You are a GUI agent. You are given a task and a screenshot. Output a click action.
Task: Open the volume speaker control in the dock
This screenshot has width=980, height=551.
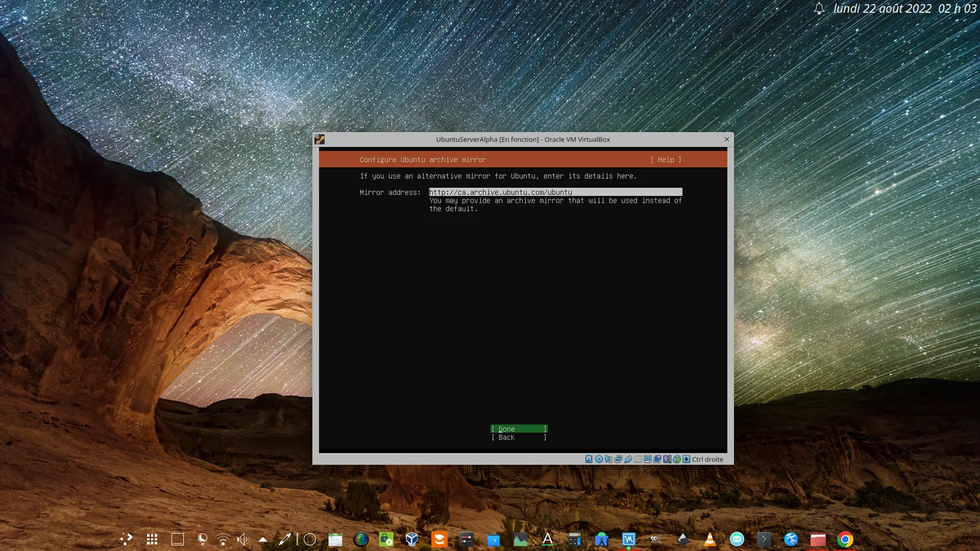point(243,539)
